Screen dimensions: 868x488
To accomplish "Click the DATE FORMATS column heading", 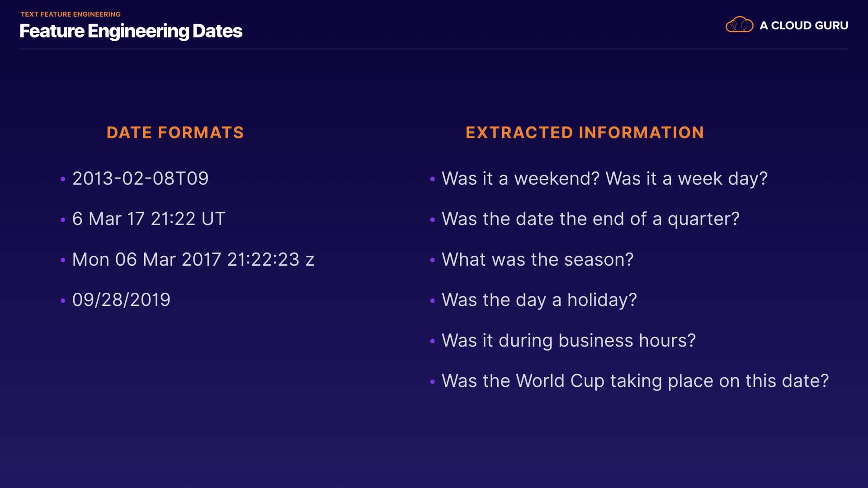I will 175,132.
